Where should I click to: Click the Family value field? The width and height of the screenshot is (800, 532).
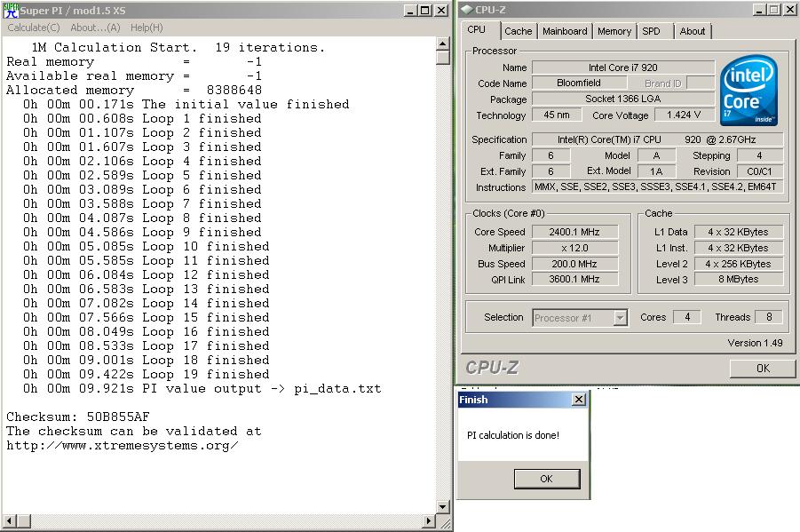click(551, 155)
